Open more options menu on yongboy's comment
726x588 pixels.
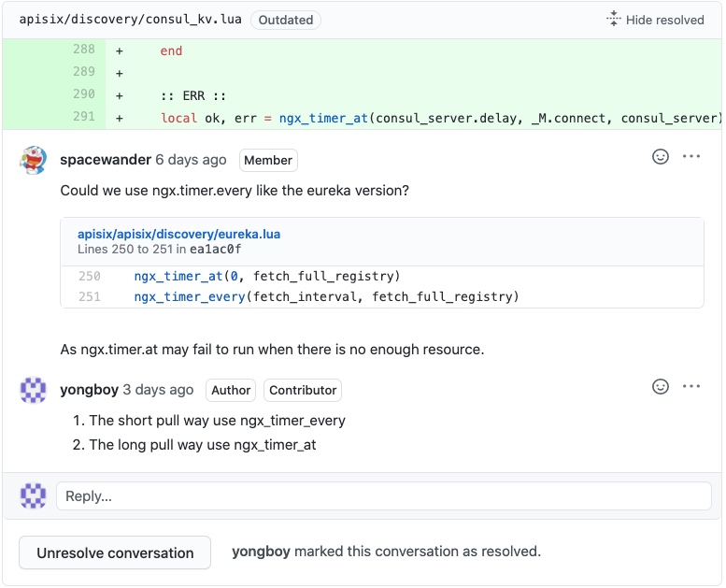coord(691,386)
